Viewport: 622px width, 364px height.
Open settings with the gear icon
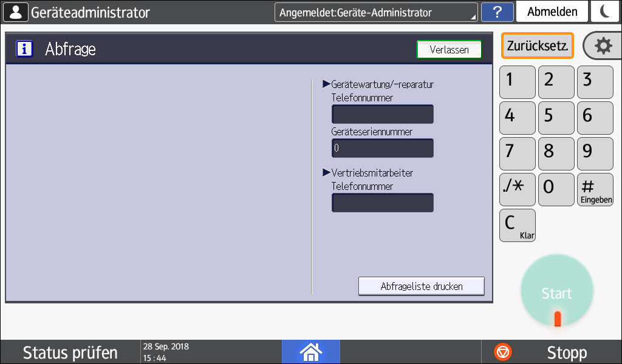[601, 46]
